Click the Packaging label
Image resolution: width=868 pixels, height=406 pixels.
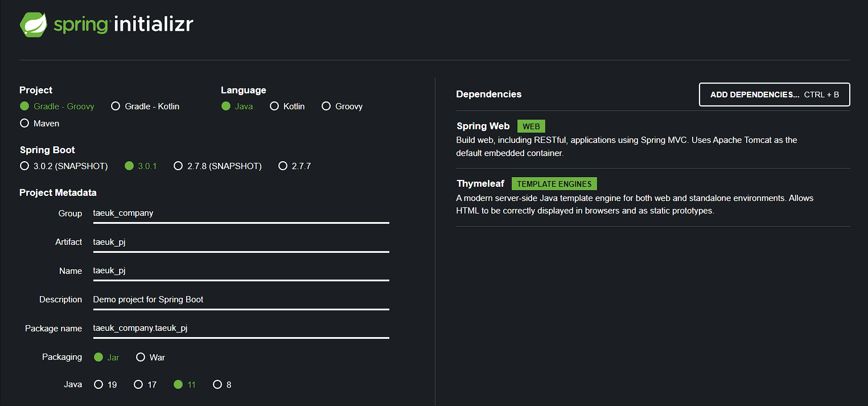[x=62, y=357]
